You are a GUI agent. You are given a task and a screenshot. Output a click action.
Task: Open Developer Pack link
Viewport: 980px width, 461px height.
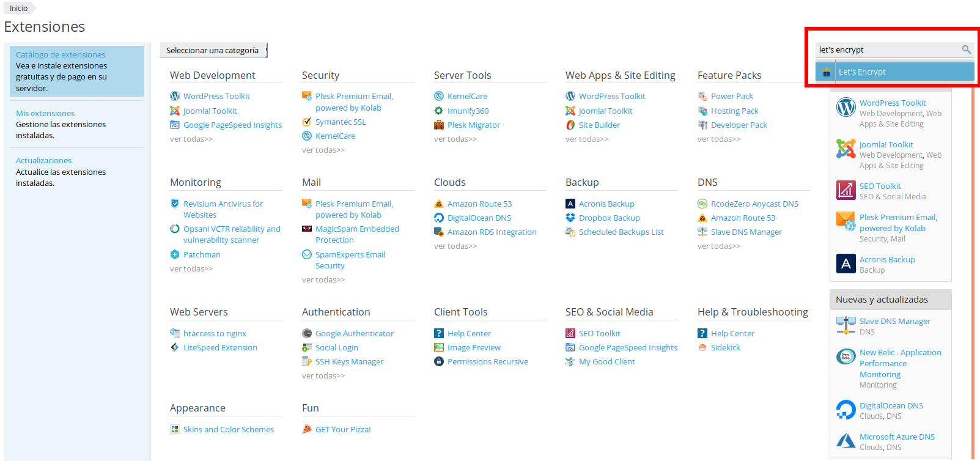[x=739, y=125]
